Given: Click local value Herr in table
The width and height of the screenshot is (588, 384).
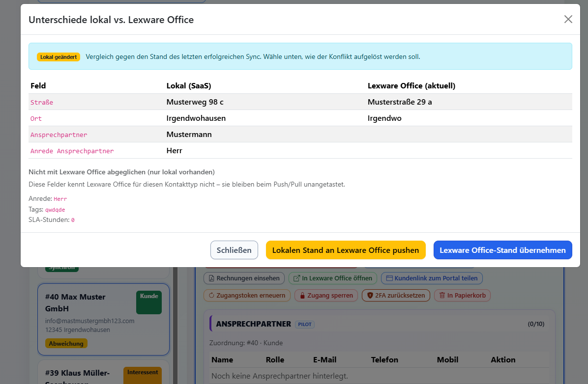Looking at the screenshot, I should [175, 151].
